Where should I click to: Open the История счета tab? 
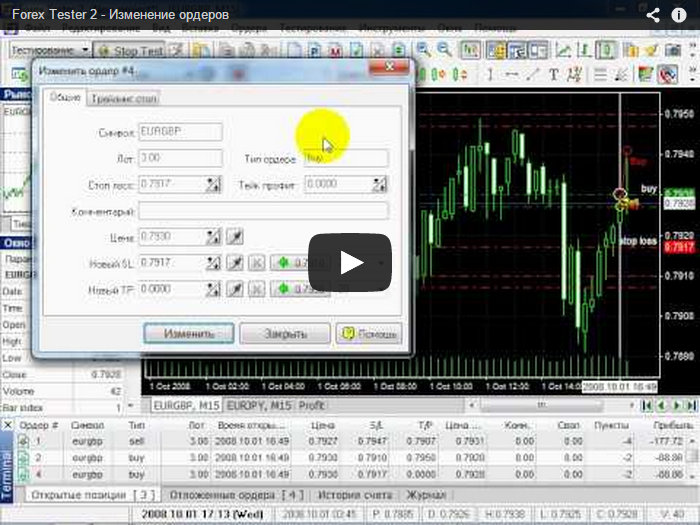tap(355, 495)
